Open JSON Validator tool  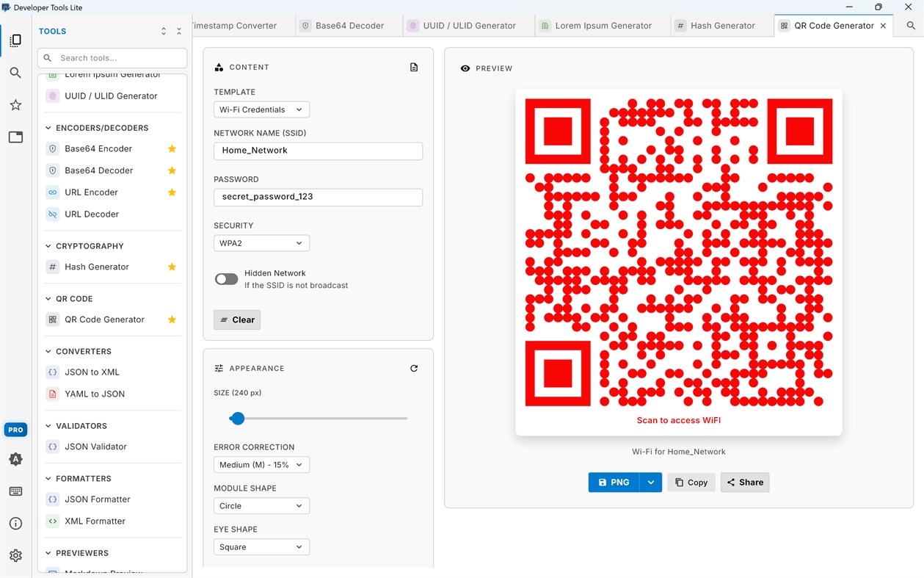coord(111,447)
